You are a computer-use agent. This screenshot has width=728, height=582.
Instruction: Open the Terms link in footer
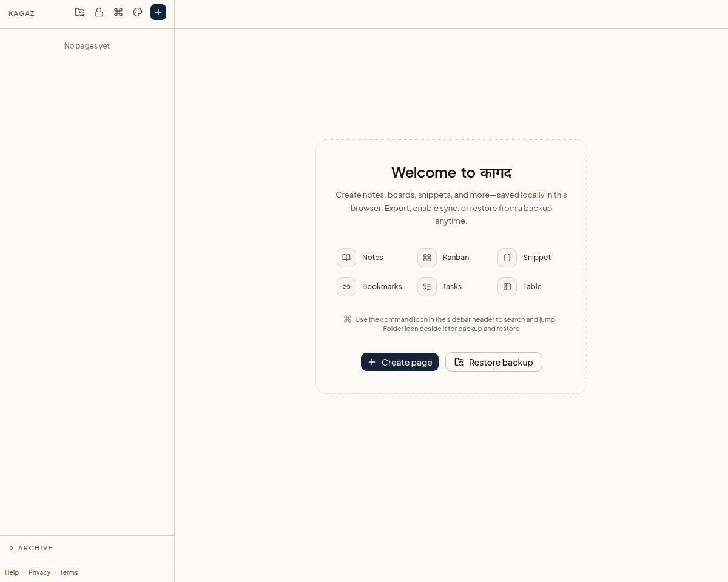[69, 572]
